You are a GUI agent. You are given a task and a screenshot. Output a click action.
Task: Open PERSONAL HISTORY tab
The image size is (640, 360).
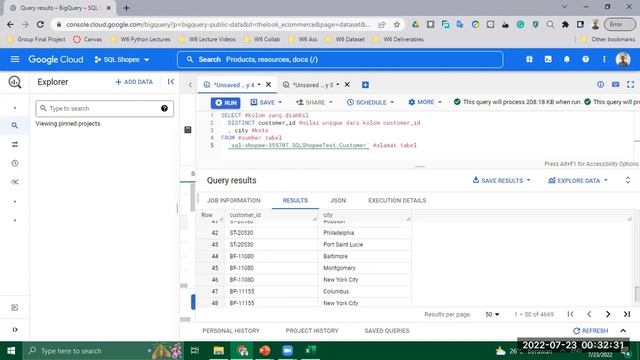[231, 331]
